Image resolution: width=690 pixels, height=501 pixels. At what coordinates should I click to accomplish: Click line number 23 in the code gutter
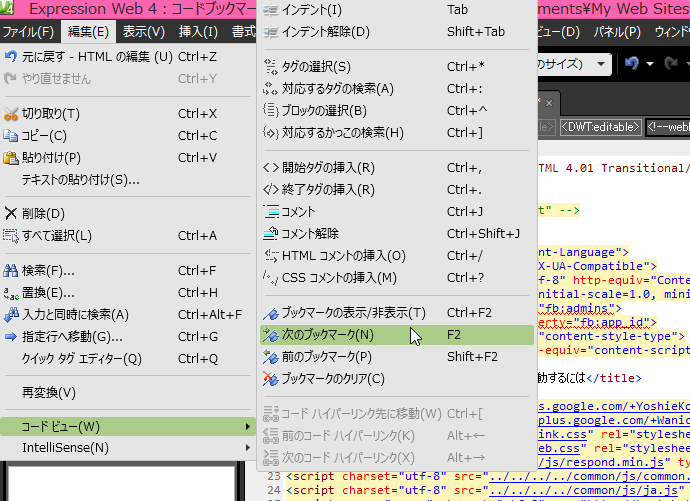click(274, 476)
